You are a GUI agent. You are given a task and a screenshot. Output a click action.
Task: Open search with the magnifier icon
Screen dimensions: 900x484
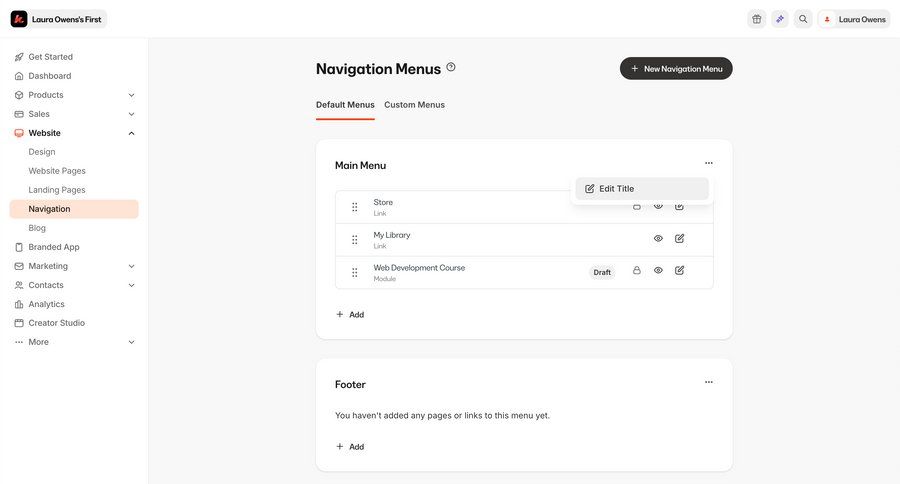[803, 19]
